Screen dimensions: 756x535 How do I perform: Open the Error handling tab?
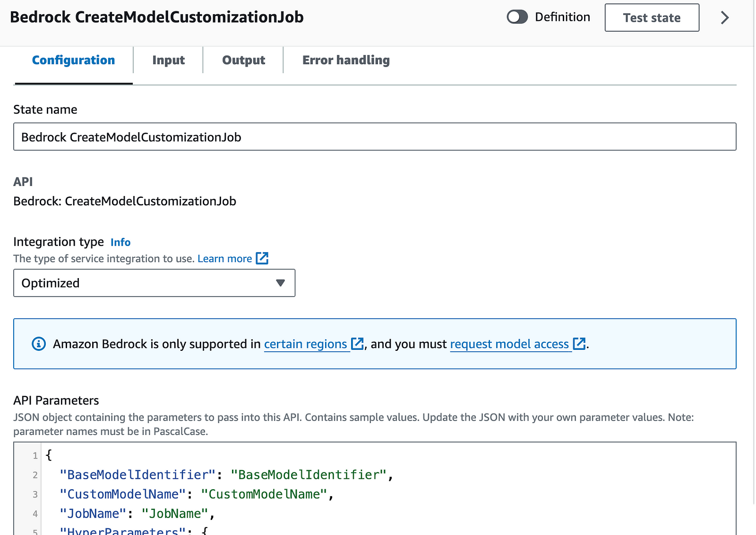pos(346,60)
